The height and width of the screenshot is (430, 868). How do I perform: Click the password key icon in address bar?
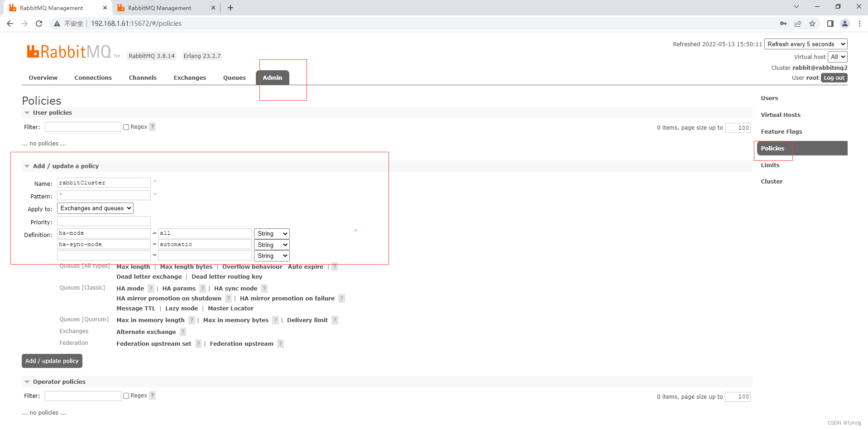click(783, 24)
